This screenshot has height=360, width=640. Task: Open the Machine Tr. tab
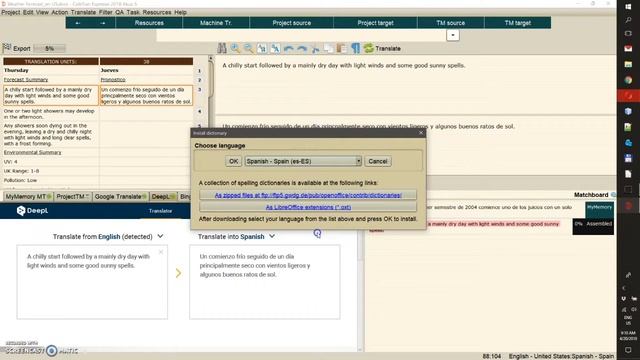[216, 23]
